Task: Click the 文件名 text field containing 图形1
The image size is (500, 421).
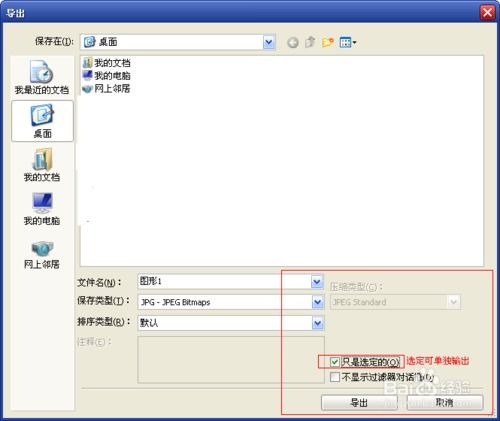Action: click(224, 282)
